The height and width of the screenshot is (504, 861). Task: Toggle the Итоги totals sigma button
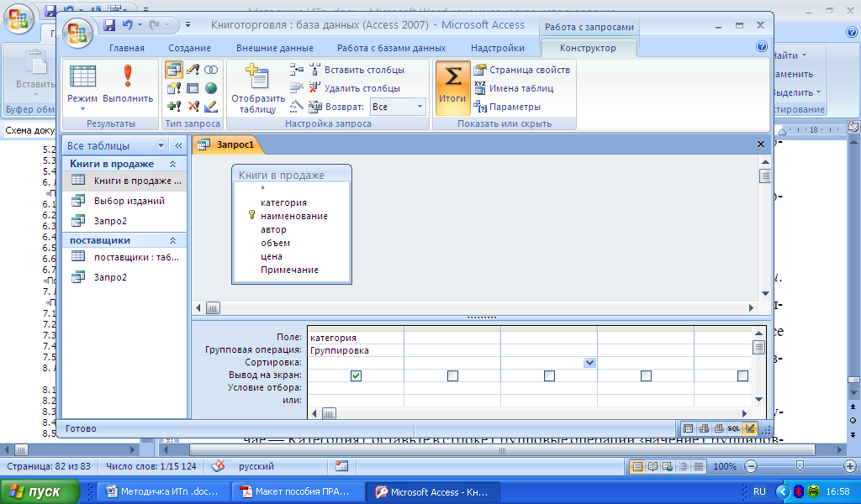tap(452, 87)
